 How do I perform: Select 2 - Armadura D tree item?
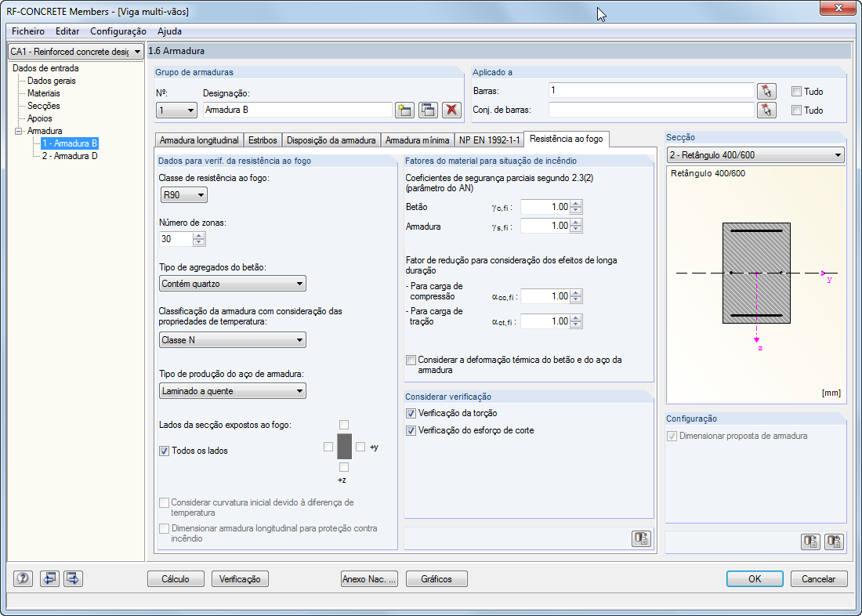[70, 156]
